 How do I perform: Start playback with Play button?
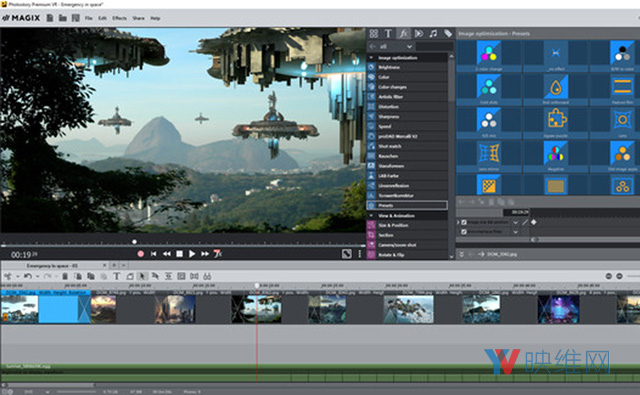tap(192, 254)
